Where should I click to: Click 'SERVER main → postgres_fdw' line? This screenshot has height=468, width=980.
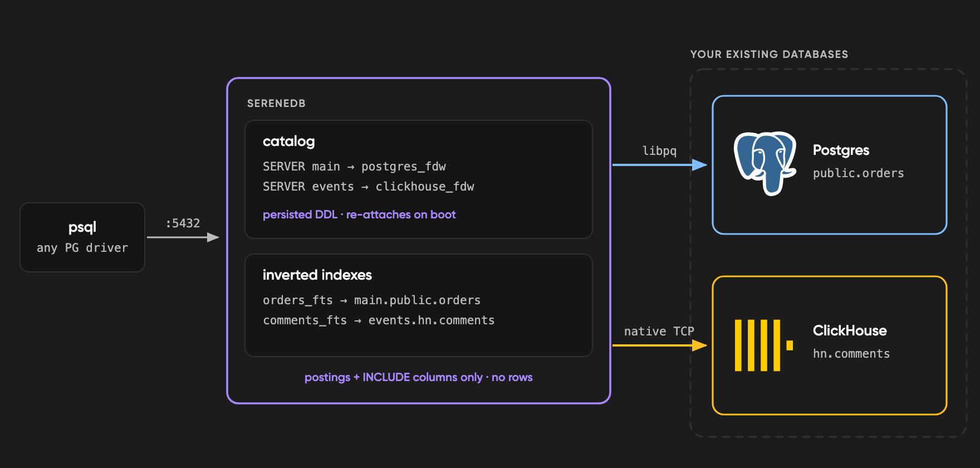coord(354,167)
